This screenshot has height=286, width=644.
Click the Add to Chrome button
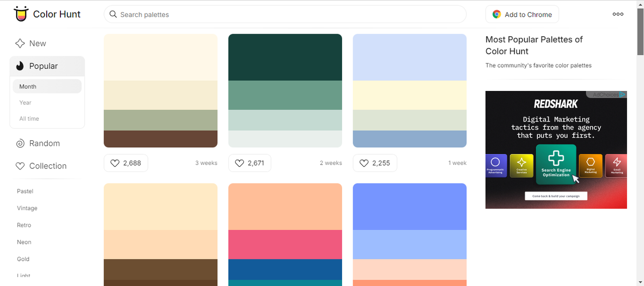(x=522, y=15)
